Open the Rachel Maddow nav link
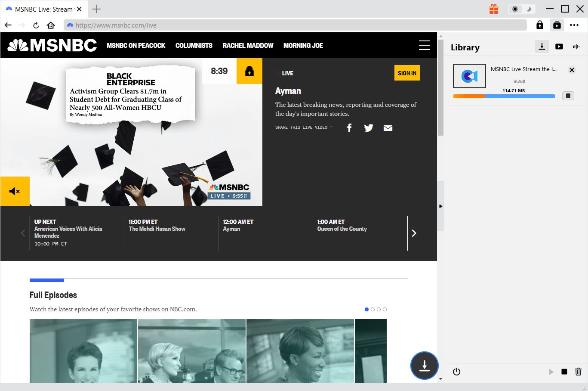Screen dimensions: 588x391 tap(248, 46)
